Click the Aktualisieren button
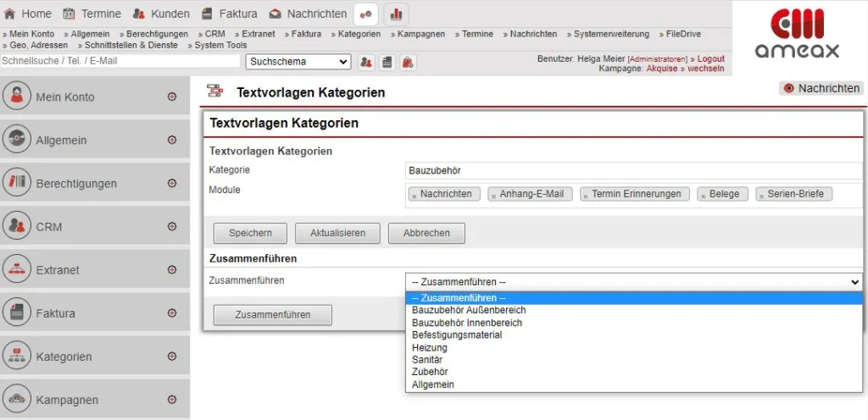Viewport: 868px width, 420px height. click(337, 233)
